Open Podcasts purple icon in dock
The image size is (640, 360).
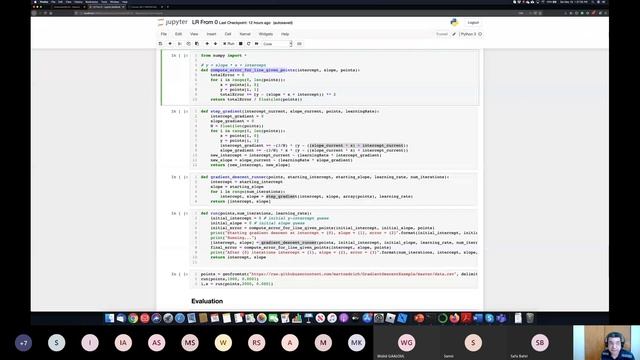344,318
